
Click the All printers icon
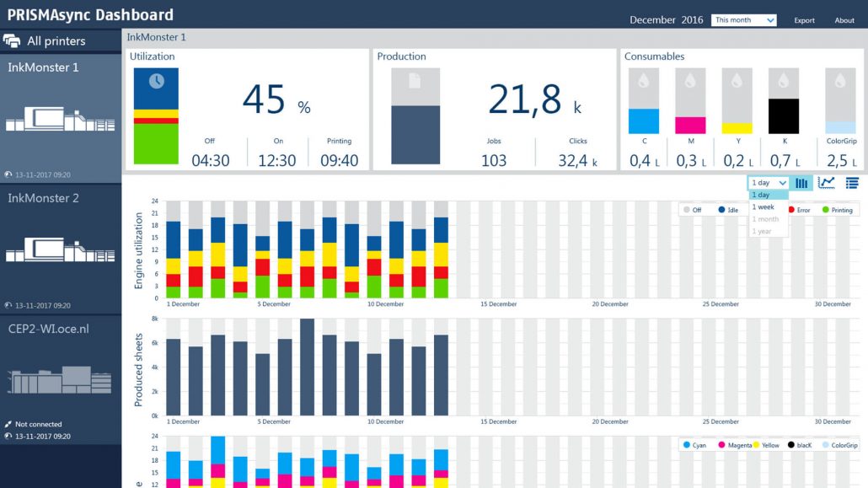(x=12, y=40)
